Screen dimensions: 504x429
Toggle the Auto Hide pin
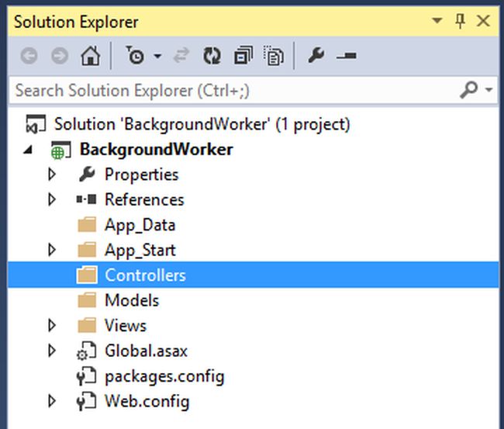point(461,21)
